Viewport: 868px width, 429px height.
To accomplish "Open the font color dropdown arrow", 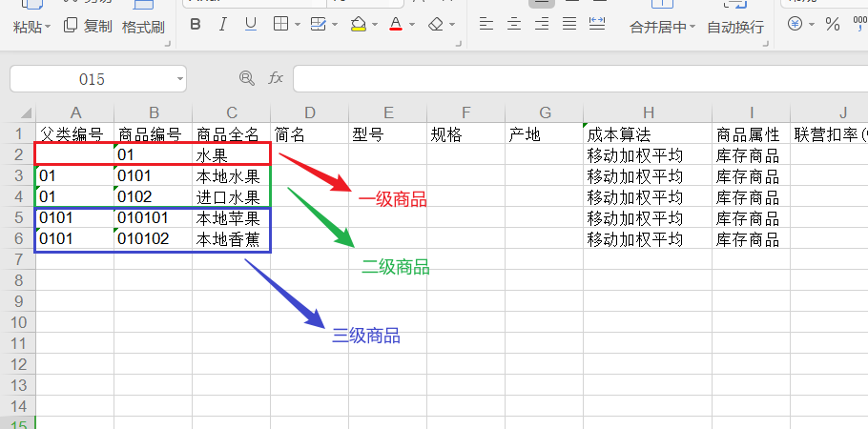I will (x=412, y=25).
